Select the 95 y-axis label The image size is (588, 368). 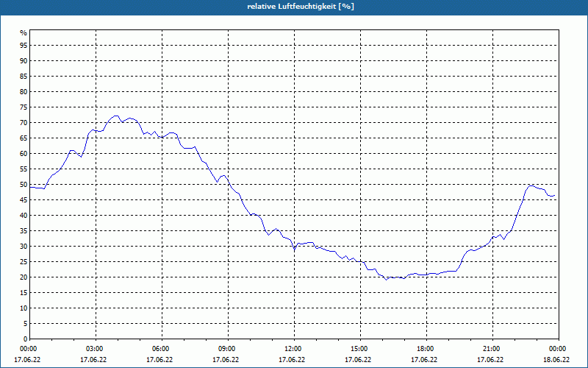coord(24,46)
